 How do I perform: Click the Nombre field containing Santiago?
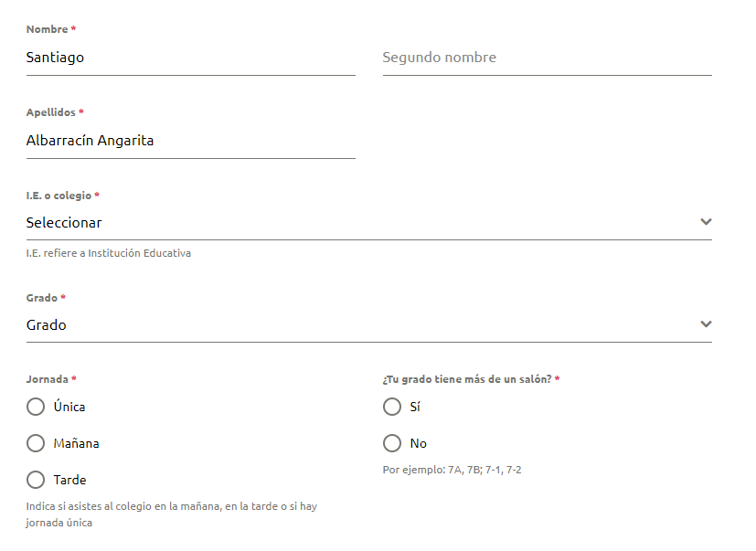point(190,58)
